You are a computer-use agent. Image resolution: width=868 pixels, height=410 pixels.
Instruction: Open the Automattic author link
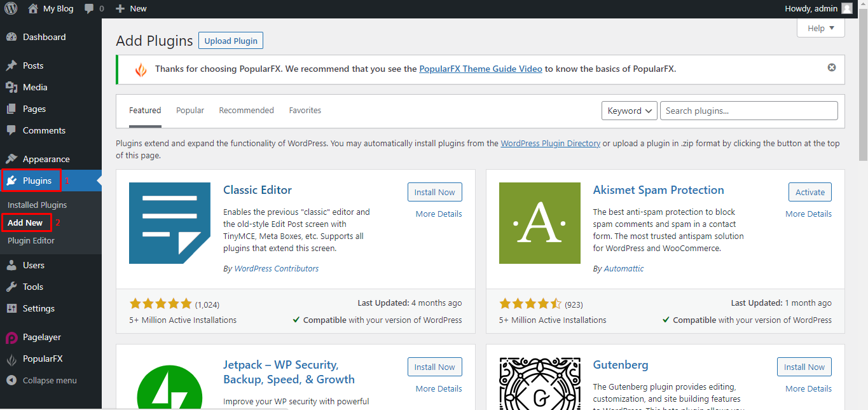click(624, 268)
